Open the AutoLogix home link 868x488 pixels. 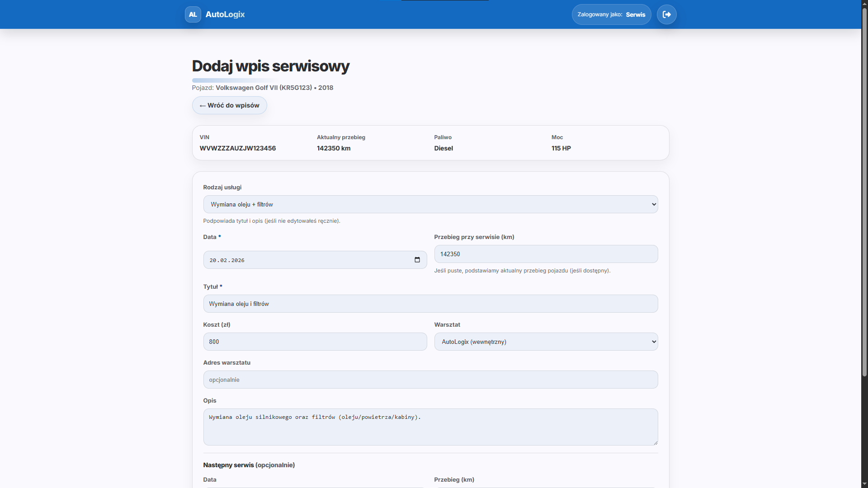[x=215, y=14]
